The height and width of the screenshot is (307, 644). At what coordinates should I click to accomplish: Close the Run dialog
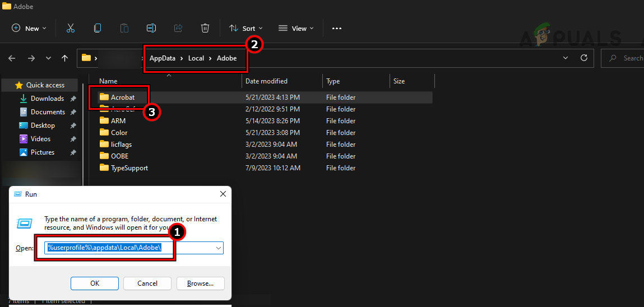click(223, 194)
